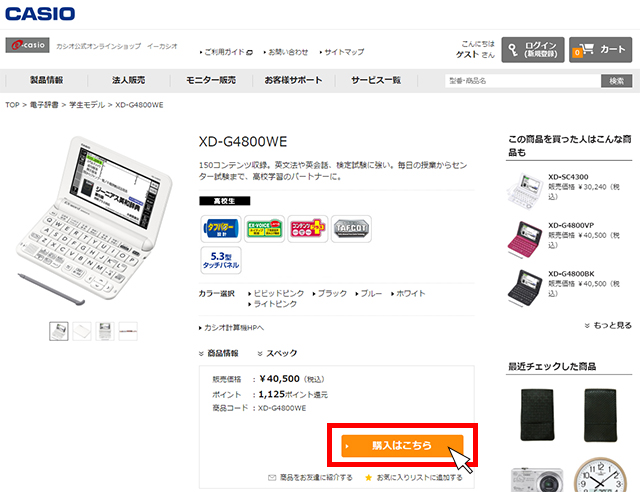Screen dimensions: 640x492
Task: Click the 高校生 label badge
Action: coord(224,201)
